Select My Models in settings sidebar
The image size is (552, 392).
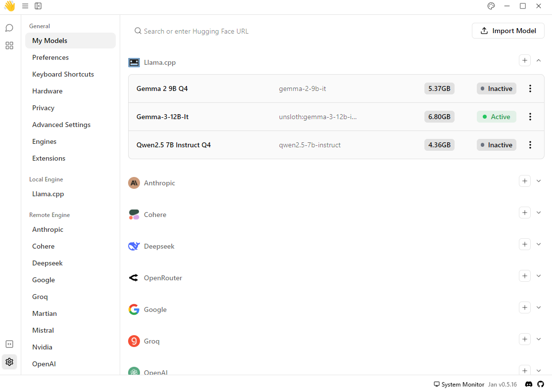70,41
